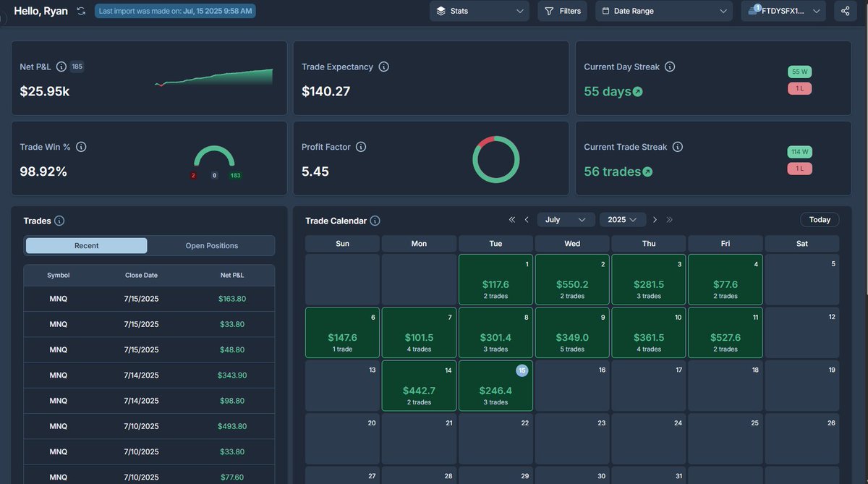Sort by Close Date column header

pos(140,276)
